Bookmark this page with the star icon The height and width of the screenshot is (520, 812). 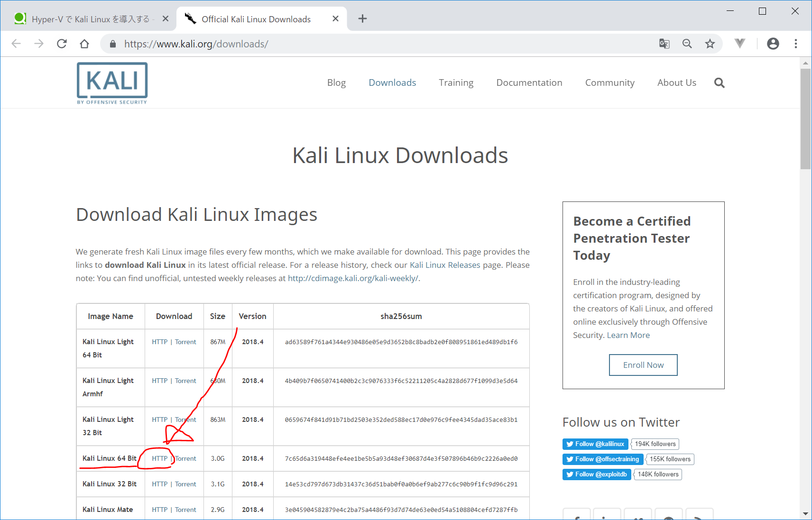710,44
